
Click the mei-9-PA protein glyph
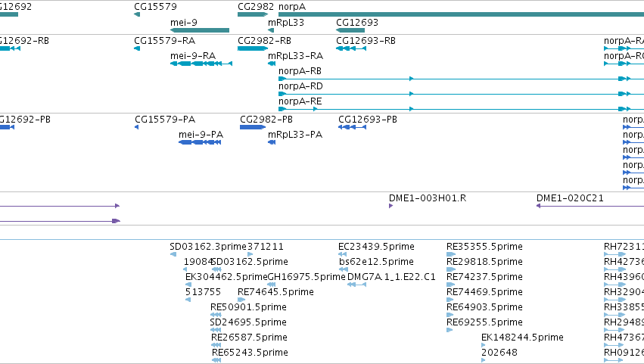(200, 142)
